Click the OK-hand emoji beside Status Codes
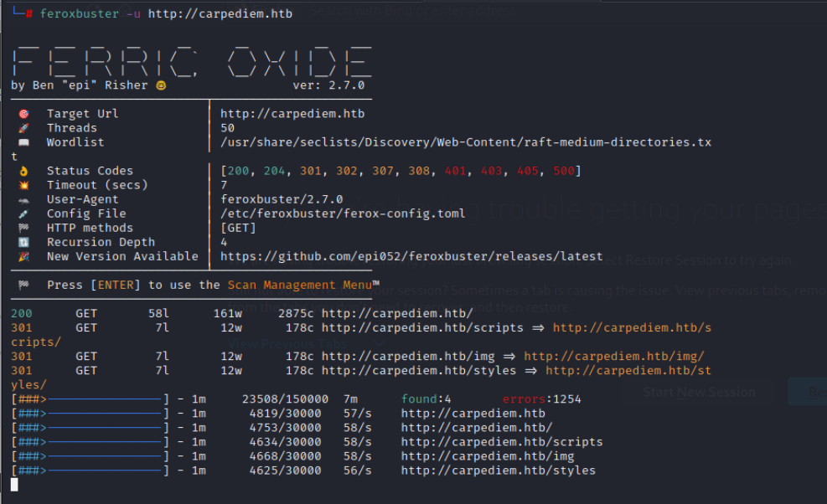This screenshot has height=504, width=827. tap(23, 171)
